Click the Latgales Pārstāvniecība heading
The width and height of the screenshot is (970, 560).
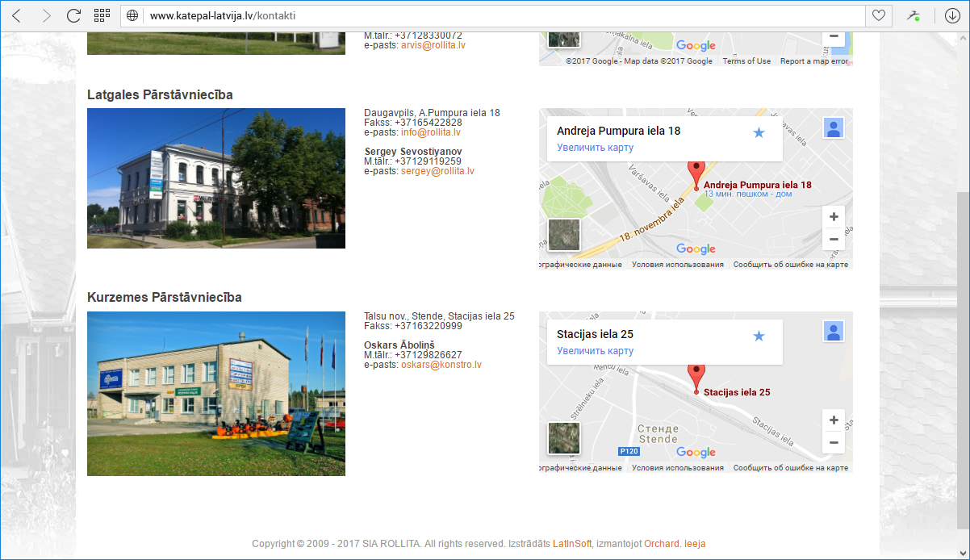pos(160,95)
